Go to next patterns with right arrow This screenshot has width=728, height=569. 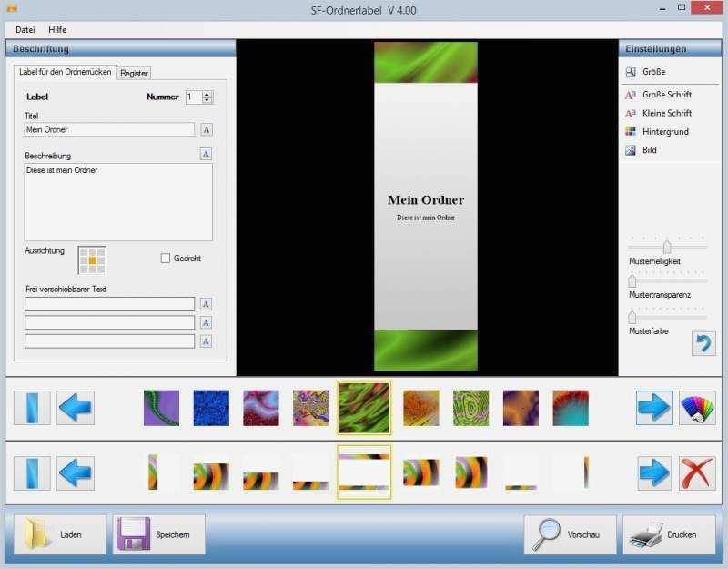(x=654, y=408)
